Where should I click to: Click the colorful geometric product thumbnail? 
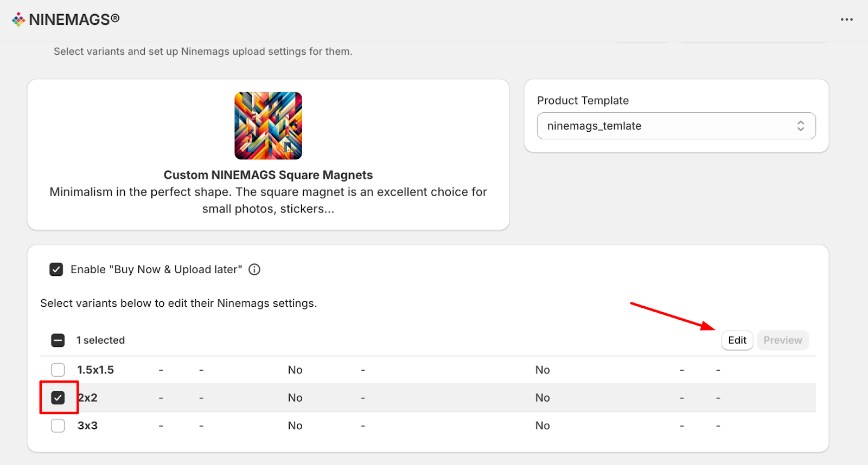point(268,126)
